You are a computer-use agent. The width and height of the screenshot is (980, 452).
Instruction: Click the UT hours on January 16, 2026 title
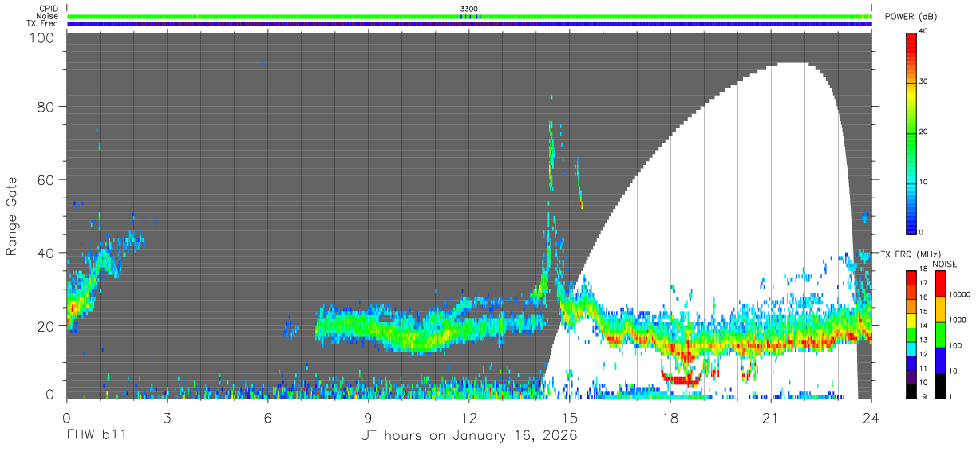pyautogui.click(x=468, y=437)
